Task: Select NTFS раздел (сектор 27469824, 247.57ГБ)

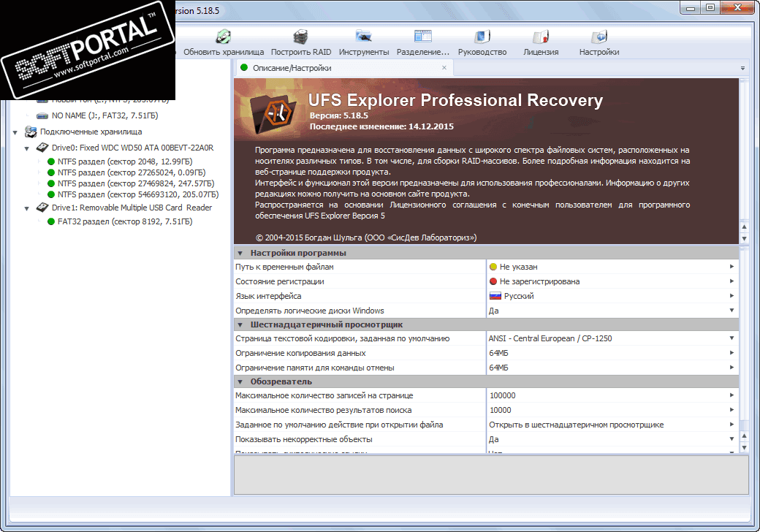Action: [136, 183]
